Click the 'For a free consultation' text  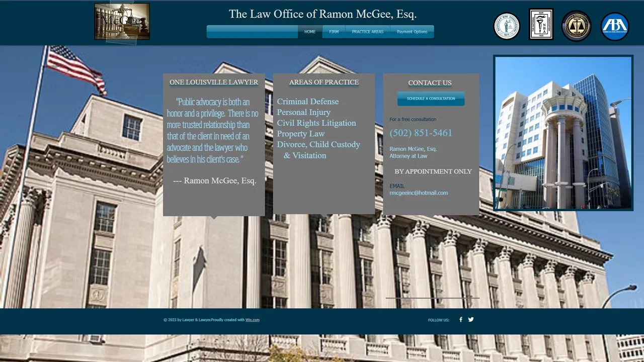click(x=413, y=120)
